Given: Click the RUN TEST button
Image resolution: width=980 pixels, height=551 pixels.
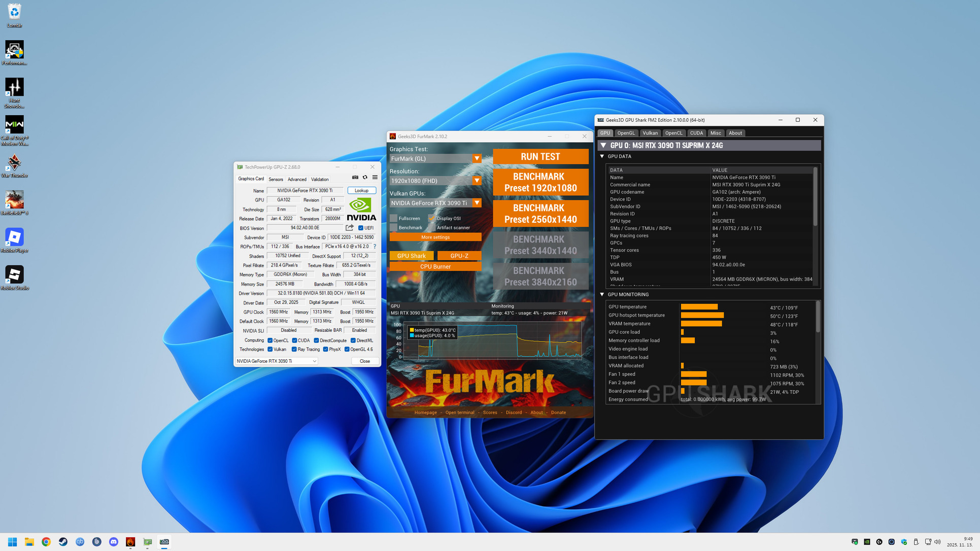Looking at the screenshot, I should [540, 157].
